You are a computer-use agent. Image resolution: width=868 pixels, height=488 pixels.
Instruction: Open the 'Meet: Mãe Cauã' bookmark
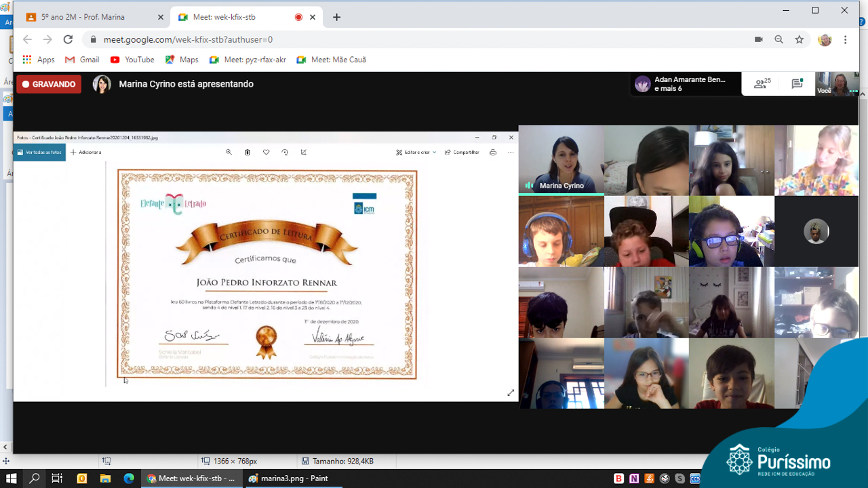332,60
